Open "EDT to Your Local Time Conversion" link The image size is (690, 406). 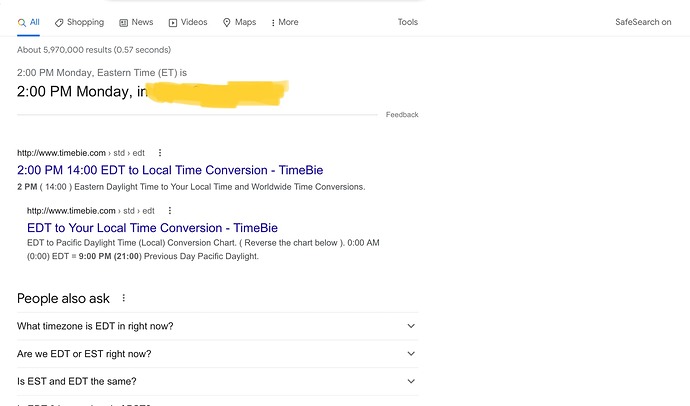pos(152,228)
